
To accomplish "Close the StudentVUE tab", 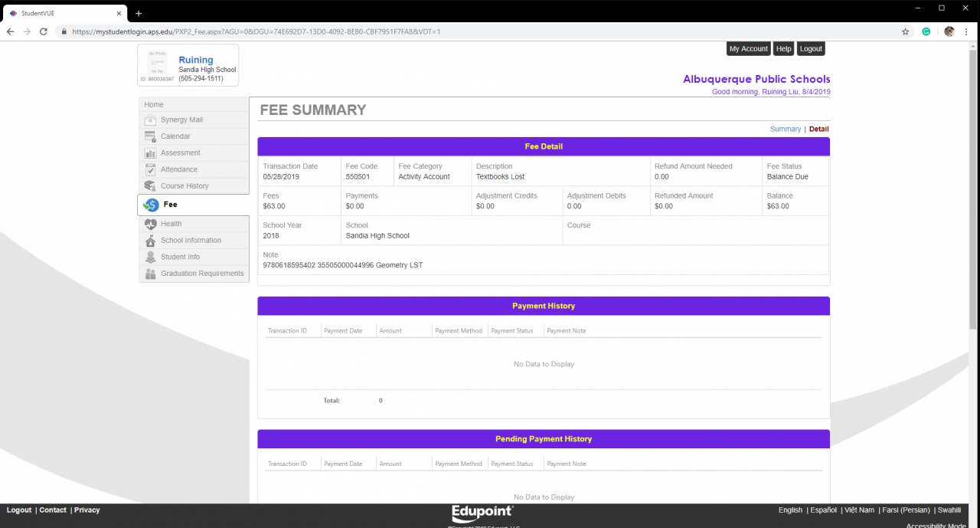I will (x=119, y=13).
